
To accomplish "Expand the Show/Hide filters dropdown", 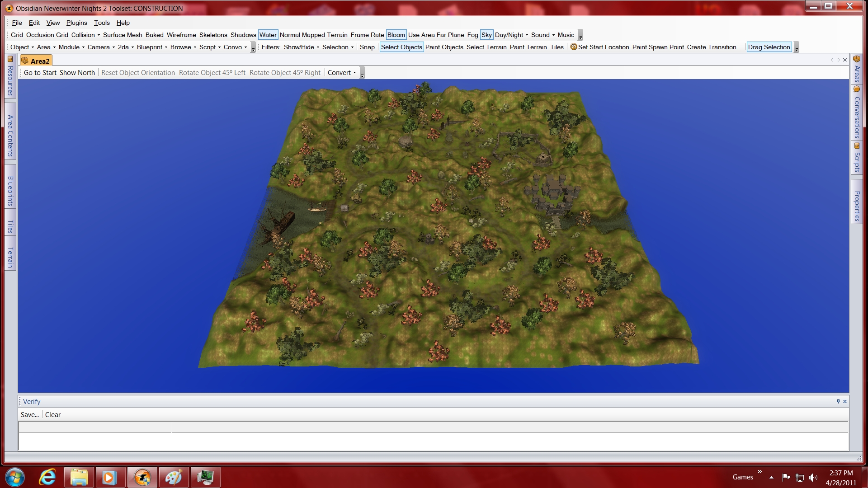I will pyautogui.click(x=301, y=47).
